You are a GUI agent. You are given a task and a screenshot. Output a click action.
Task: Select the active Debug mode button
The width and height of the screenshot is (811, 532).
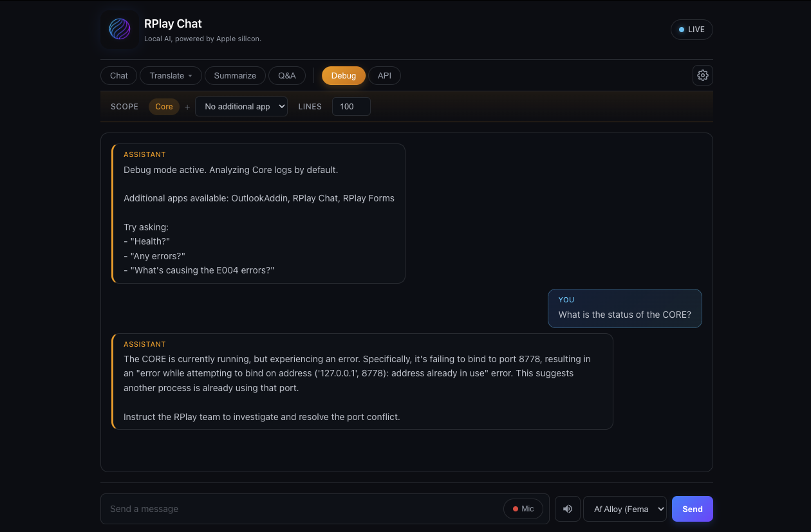(343, 75)
